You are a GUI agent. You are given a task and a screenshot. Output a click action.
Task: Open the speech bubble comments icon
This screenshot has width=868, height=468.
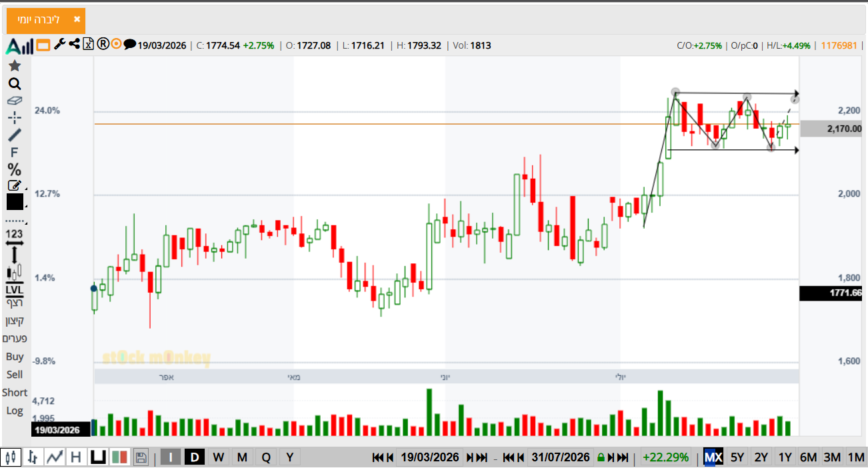tap(130, 45)
